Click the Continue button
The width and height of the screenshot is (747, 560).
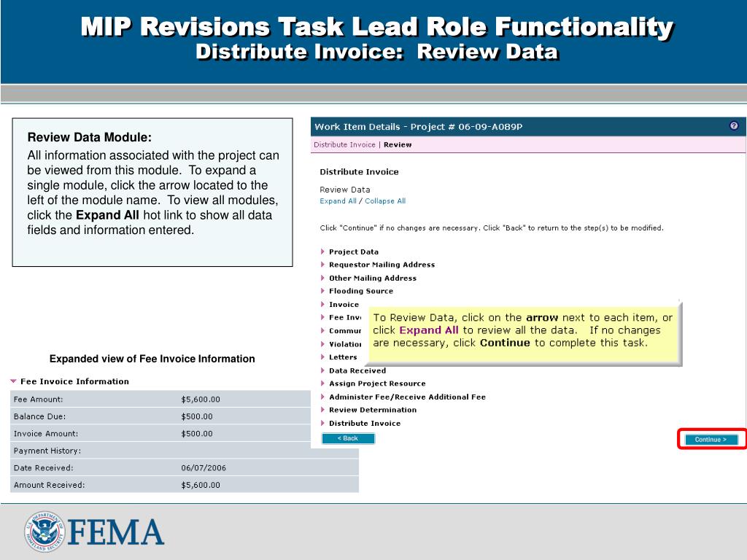[711, 439]
